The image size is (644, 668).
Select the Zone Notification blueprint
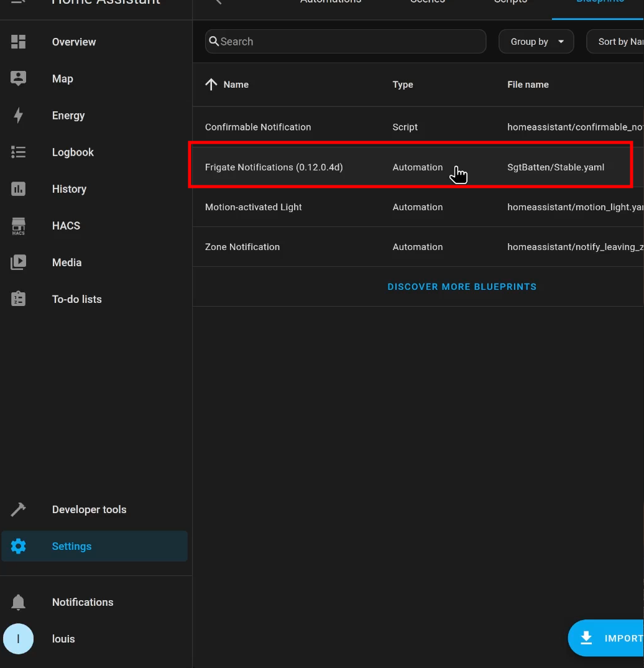[x=418, y=247]
